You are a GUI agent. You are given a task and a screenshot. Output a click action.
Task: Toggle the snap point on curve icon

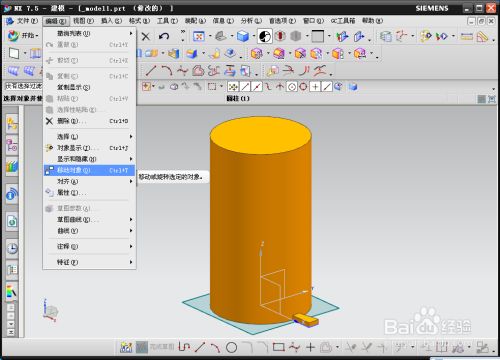coord(327,87)
